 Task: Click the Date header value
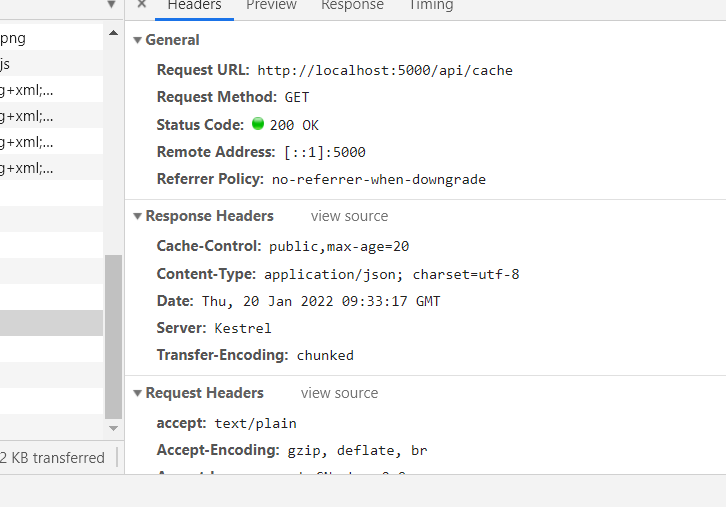coord(321,301)
